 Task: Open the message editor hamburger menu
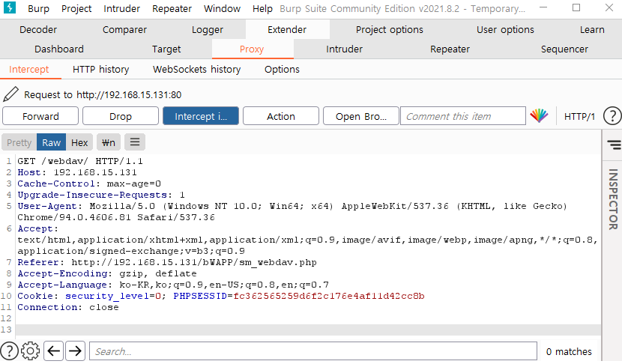135,142
